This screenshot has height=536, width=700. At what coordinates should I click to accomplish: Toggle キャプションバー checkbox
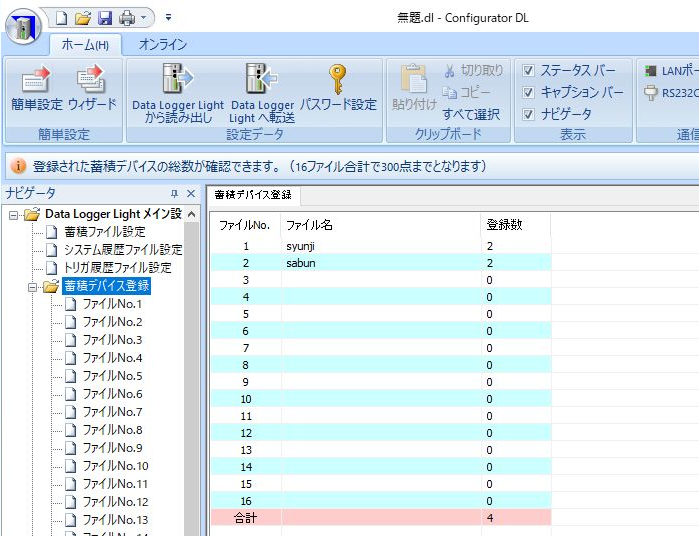[529, 92]
